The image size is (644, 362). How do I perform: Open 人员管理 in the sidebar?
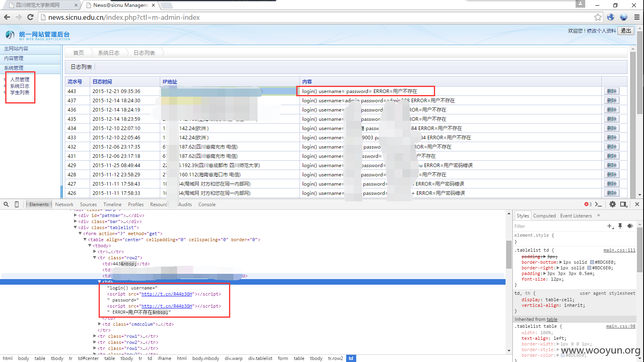(x=20, y=80)
